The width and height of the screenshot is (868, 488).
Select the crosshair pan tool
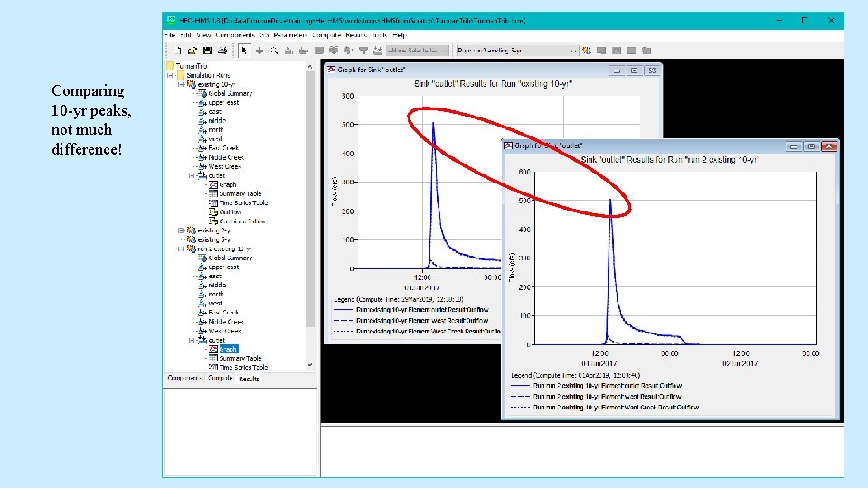[x=259, y=51]
